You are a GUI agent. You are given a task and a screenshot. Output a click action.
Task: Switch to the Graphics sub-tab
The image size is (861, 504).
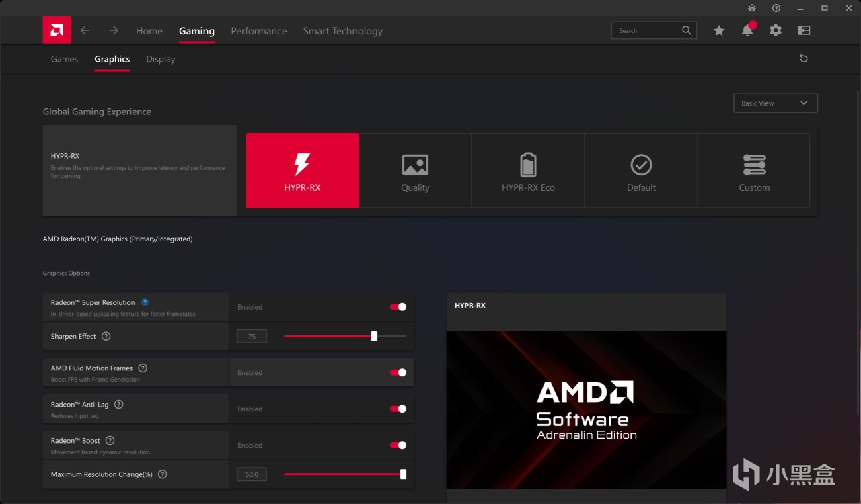point(112,59)
